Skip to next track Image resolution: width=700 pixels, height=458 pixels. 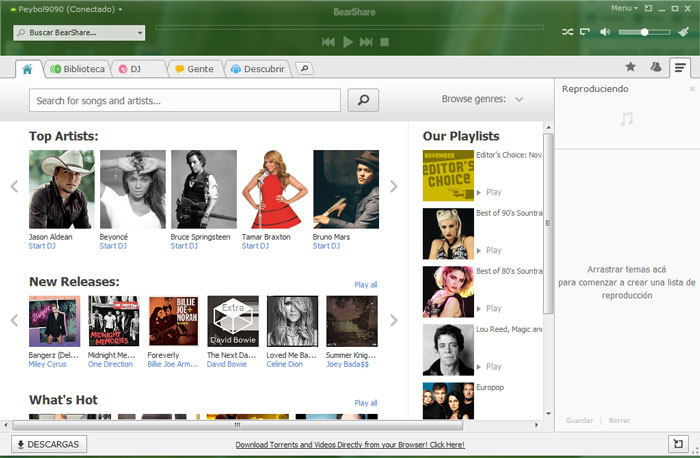[366, 42]
